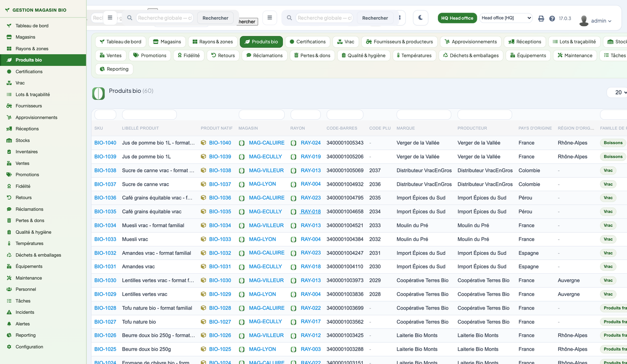This screenshot has width=627, height=364.
Task: Open the RAY-019 rayon link
Action: (x=311, y=156)
